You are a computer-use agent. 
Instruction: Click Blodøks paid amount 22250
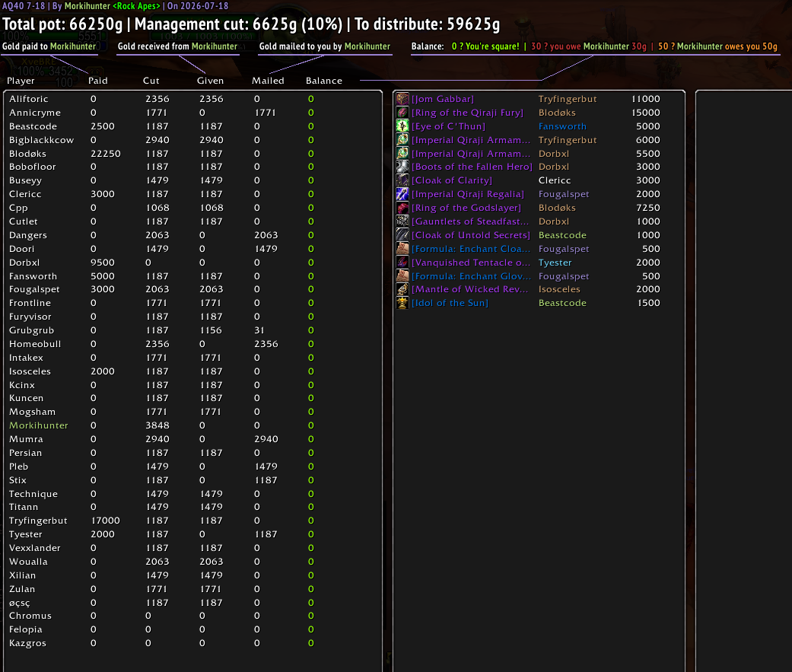point(106,154)
